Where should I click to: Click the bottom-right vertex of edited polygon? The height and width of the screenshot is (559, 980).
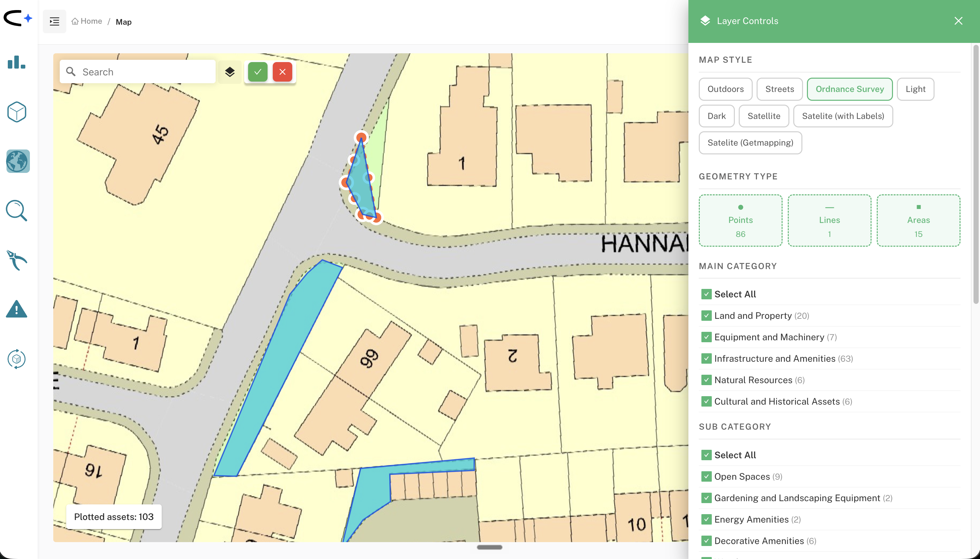(377, 217)
